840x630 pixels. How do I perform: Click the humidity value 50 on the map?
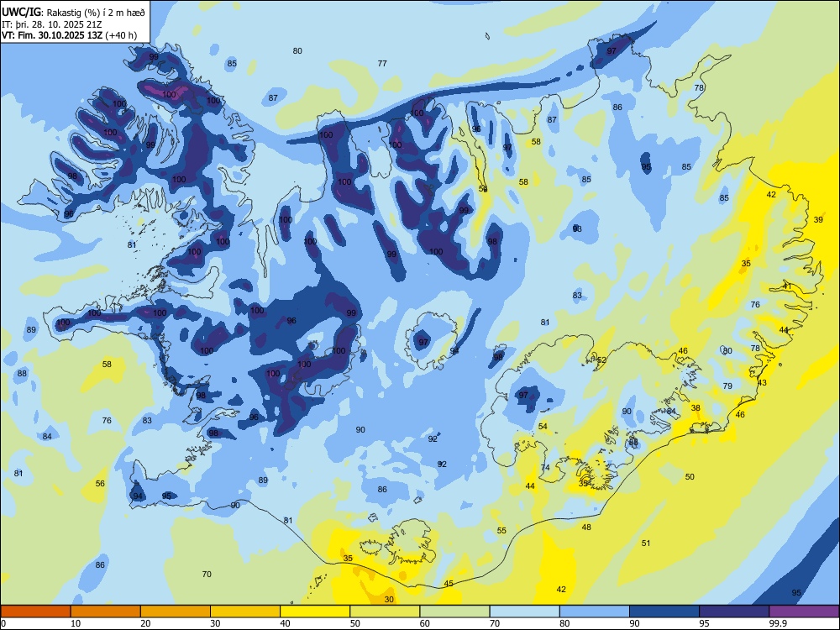click(690, 476)
